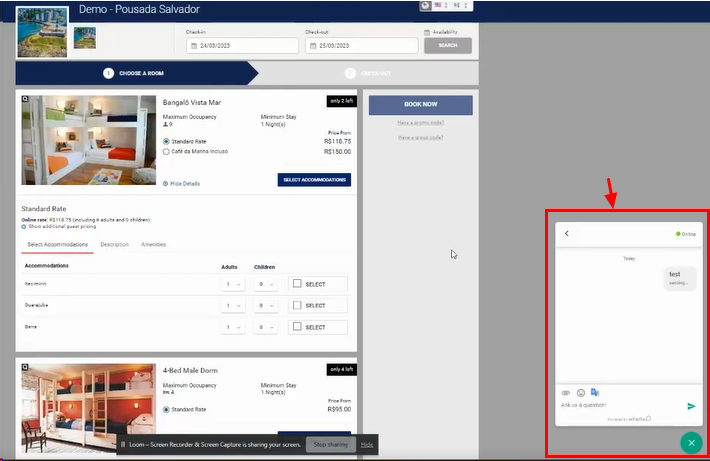Image resolution: width=710 pixels, height=461 pixels.
Task: Click the chat back arrow icon
Action: coord(567,234)
